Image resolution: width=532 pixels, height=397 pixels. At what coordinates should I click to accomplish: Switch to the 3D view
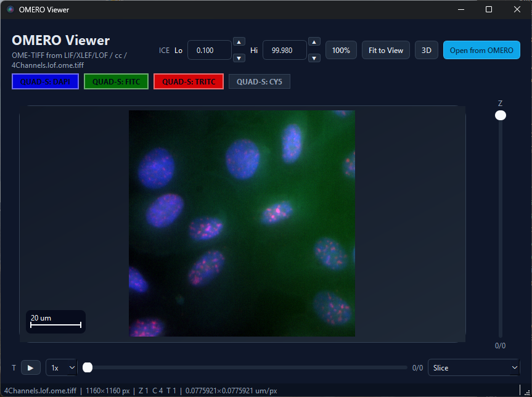[426, 50]
